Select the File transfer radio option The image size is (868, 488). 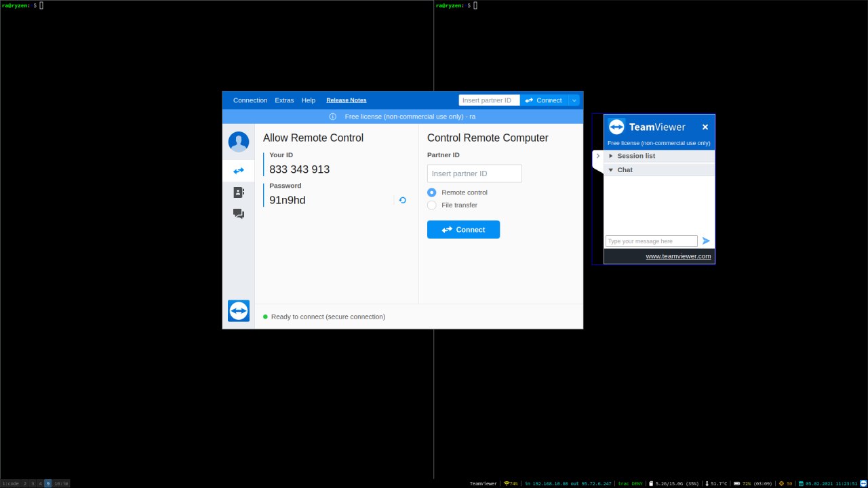tap(432, 205)
